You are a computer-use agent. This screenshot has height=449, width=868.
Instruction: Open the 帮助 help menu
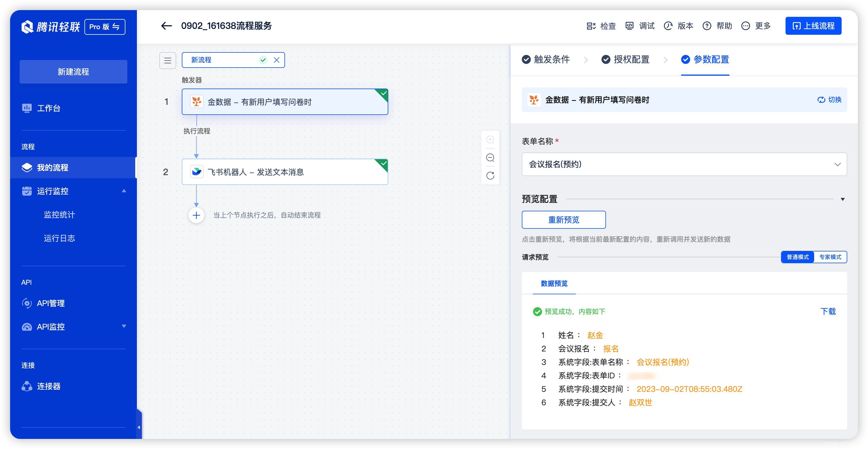click(717, 26)
